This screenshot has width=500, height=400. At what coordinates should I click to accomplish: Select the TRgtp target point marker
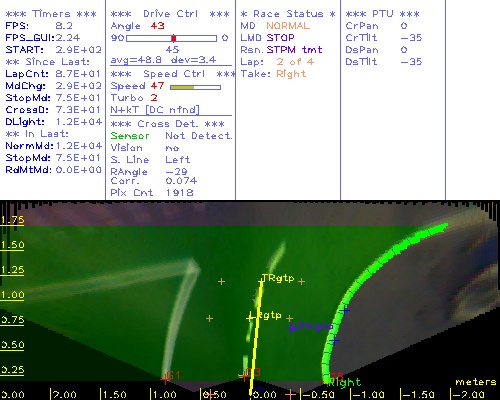[x=261, y=282]
